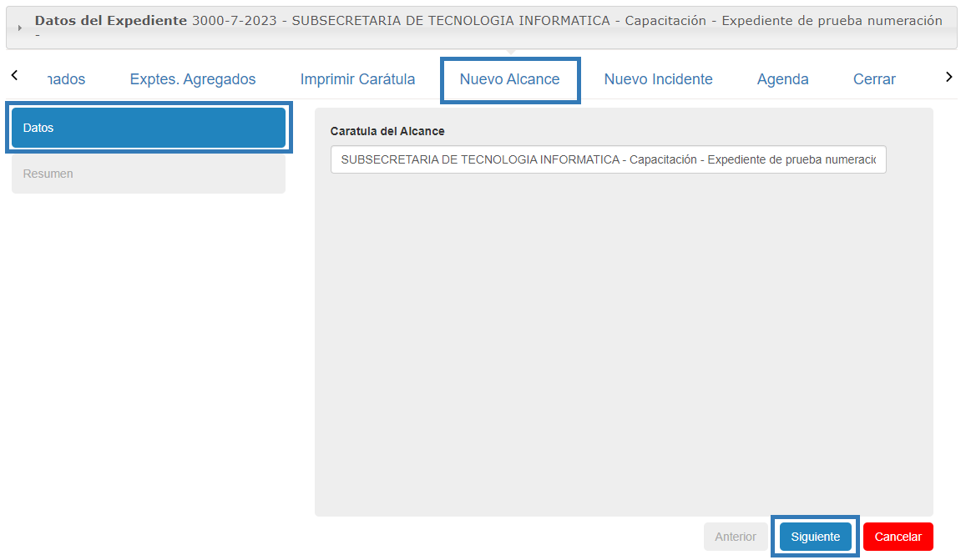The width and height of the screenshot is (966, 560).
Task: Select the Nuevo Alcance tab
Action: point(509,79)
